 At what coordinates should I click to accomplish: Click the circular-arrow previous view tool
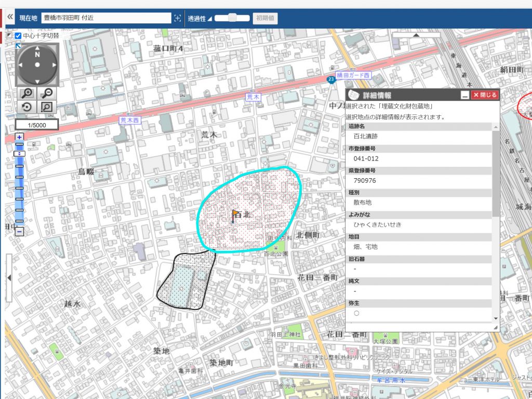click(27, 107)
